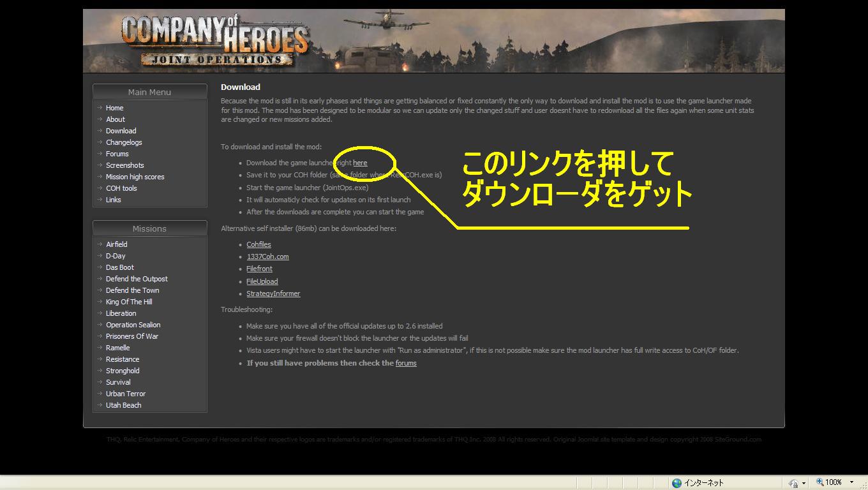Click the Company of Heroes Joint Operations logo
868x490 pixels.
click(214, 40)
